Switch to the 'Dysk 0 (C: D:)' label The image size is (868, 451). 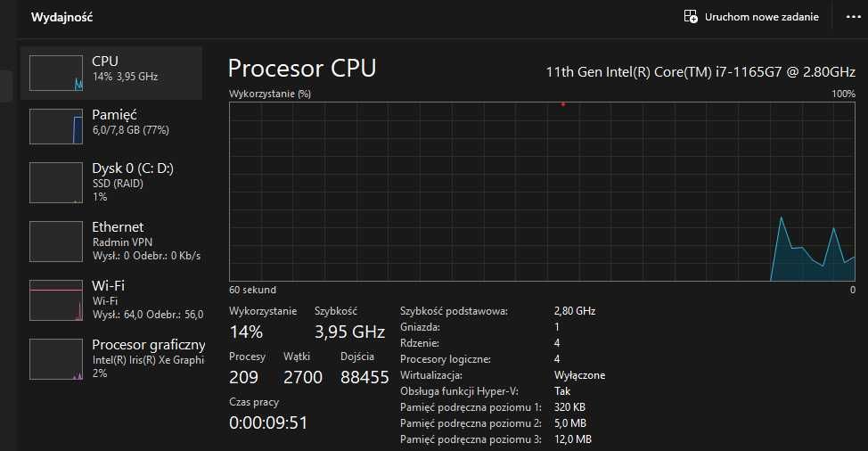pyautogui.click(x=133, y=168)
